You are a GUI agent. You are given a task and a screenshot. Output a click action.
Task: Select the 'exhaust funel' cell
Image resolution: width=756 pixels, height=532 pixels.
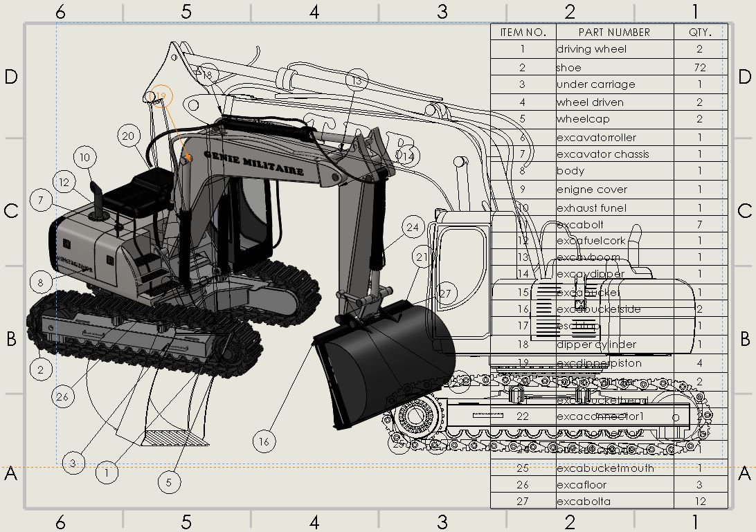click(x=615, y=208)
